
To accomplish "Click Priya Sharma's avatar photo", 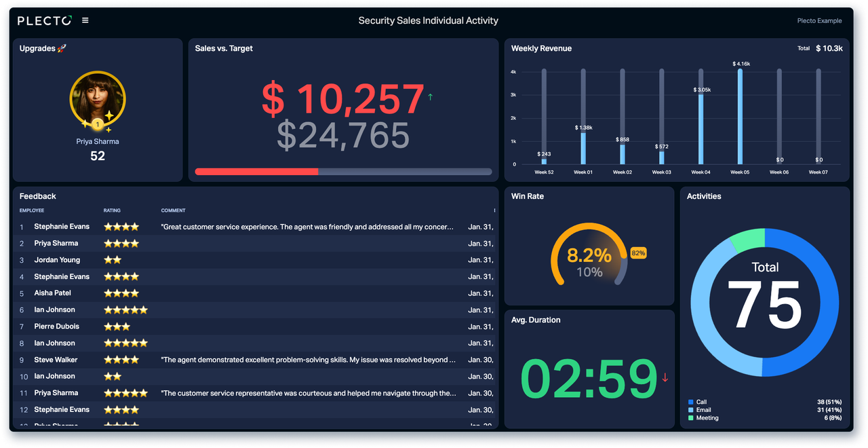I will click(98, 98).
